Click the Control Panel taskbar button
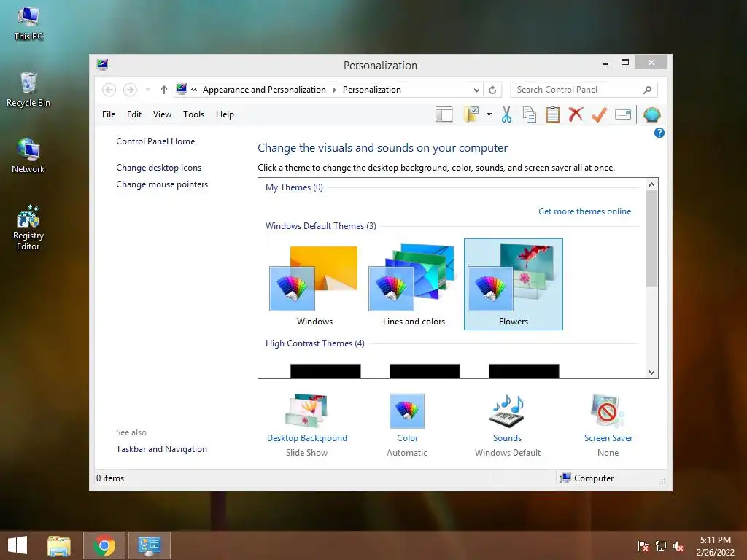Screen dimensions: 747x560 [x=149, y=545]
